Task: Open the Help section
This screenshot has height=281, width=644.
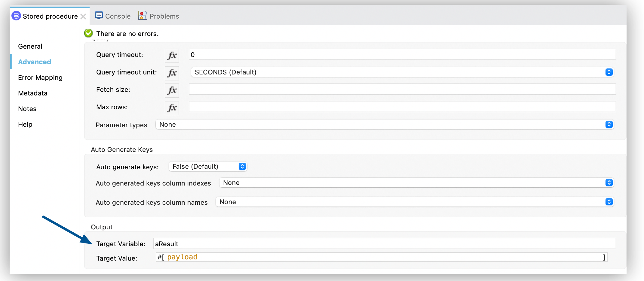Action: (x=25, y=124)
